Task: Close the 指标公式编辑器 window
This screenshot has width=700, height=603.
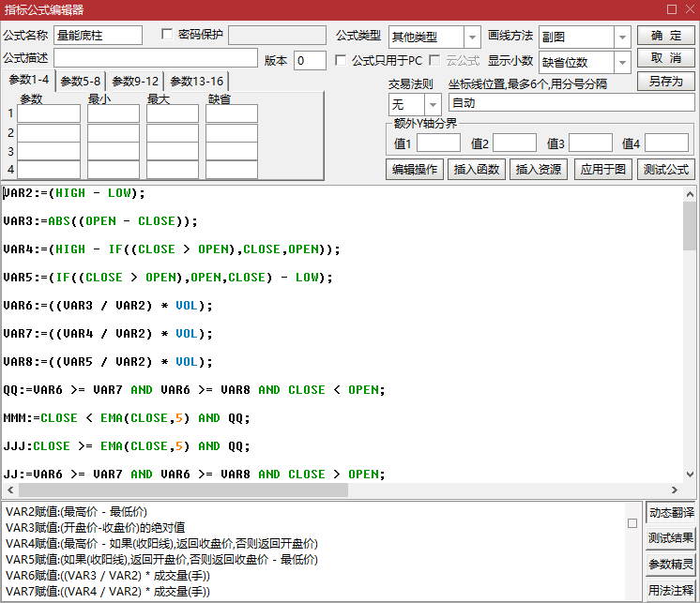Action: click(x=690, y=9)
